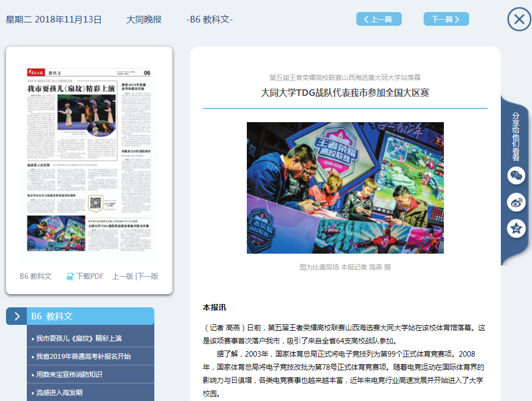Select article 流感进入高发期

[59, 393]
